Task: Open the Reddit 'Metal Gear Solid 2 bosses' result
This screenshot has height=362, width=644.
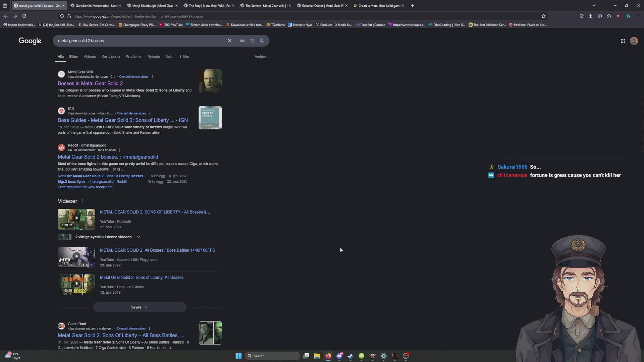Action: [108, 157]
